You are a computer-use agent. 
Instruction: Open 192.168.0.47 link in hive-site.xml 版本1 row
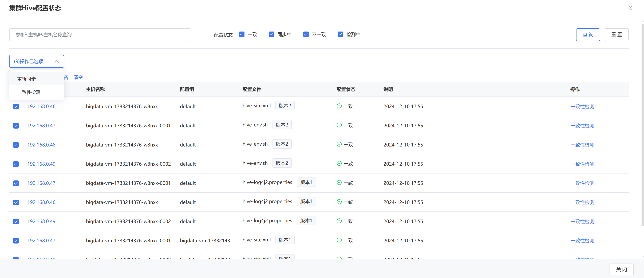click(41, 241)
